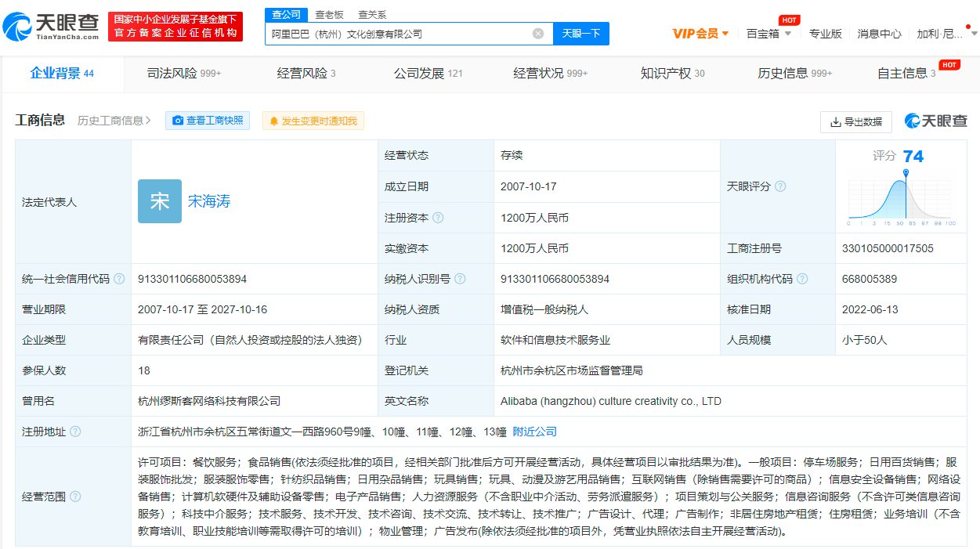Switch to the 查公司 search tab
980x549 pixels.
[285, 14]
